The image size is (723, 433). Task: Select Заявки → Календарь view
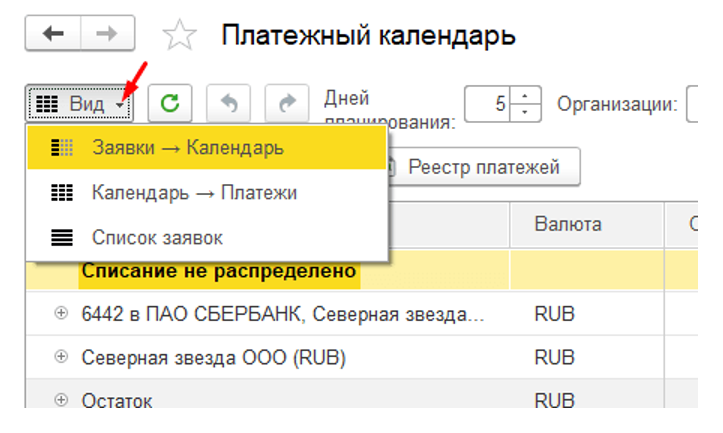pos(207,148)
